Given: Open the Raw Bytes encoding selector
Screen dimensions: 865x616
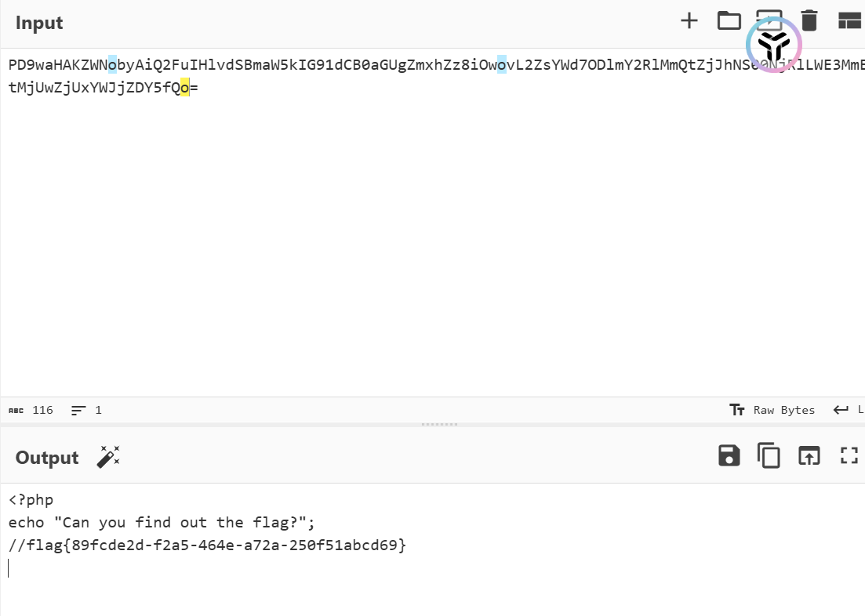Looking at the screenshot, I should 772,410.
